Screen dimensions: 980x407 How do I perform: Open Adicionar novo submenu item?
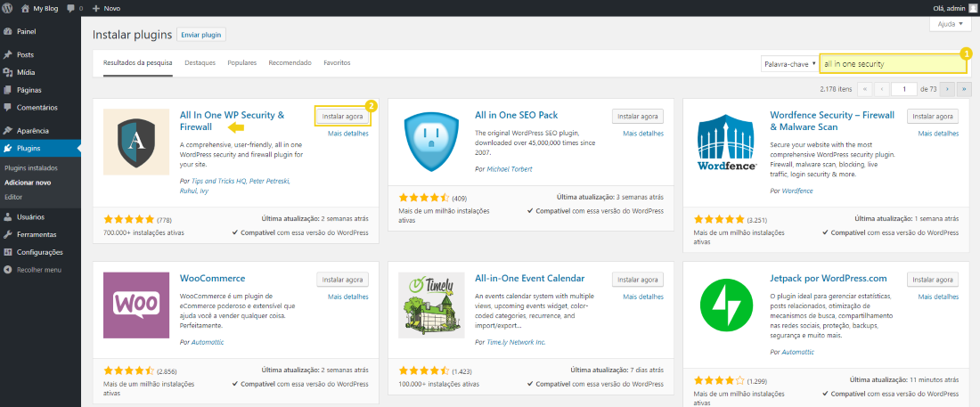pos(28,183)
